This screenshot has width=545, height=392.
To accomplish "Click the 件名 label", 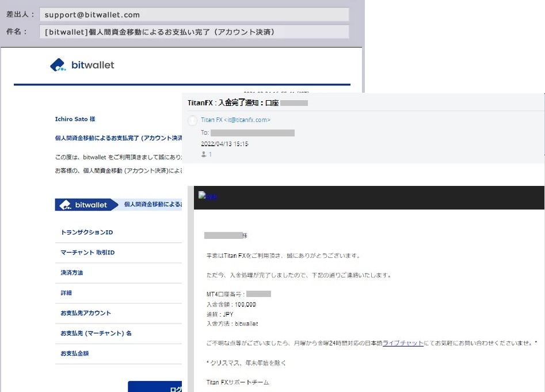I will [17, 32].
